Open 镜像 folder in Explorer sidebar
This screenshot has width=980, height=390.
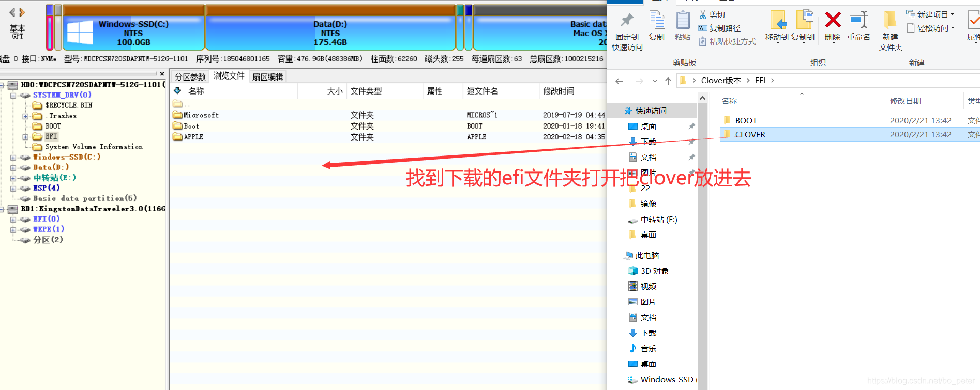(649, 204)
